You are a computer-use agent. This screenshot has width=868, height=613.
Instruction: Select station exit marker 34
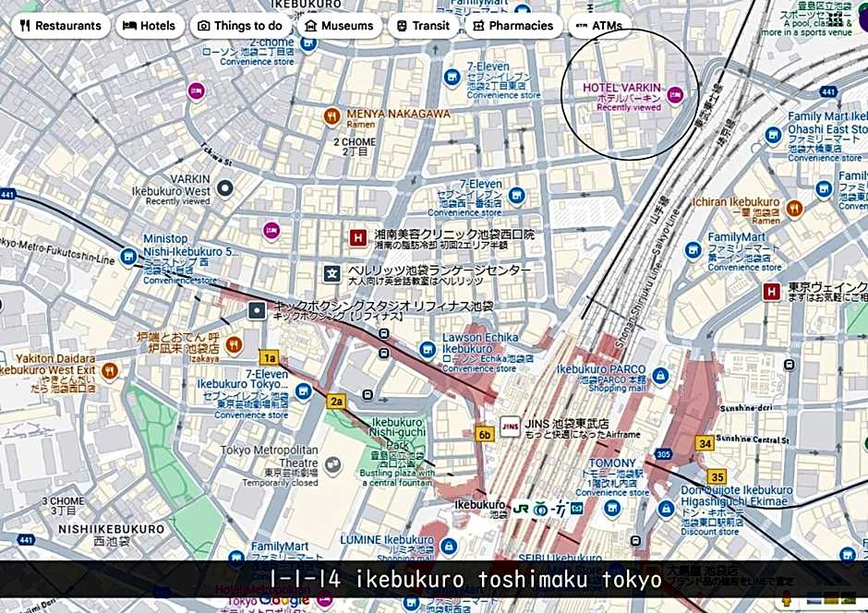click(x=705, y=443)
